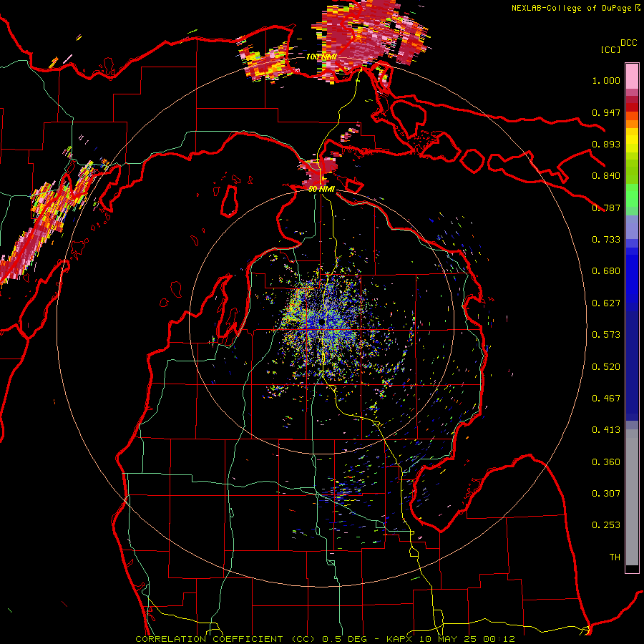644x644 pixels.
Task: Select the 0.627 legend value
Action: pyautogui.click(x=606, y=303)
